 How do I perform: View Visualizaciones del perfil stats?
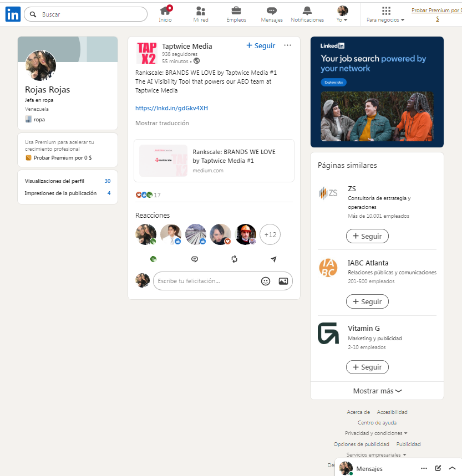pos(68,181)
